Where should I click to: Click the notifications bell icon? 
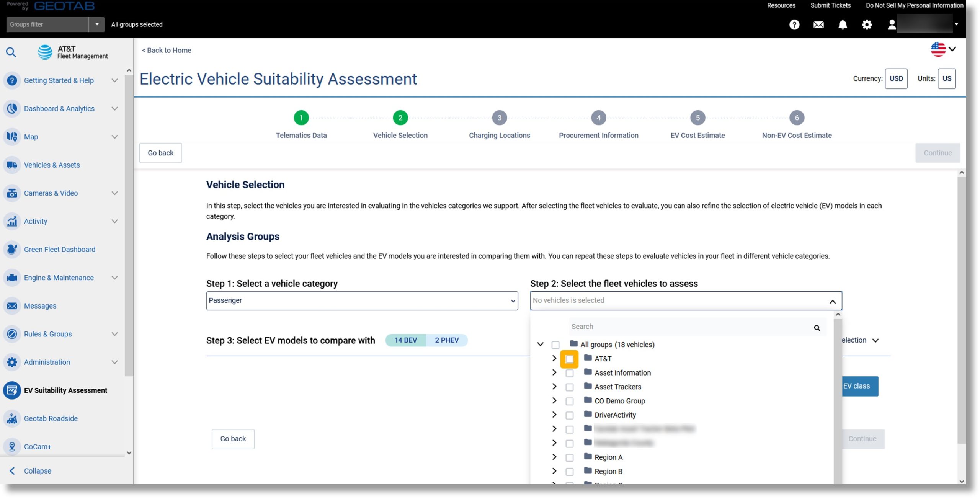842,25
